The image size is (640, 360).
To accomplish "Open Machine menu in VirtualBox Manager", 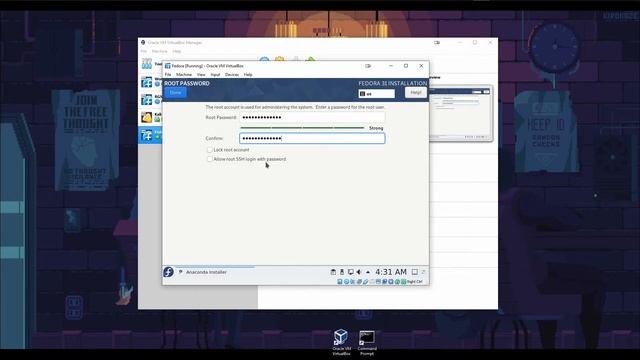I will click(x=160, y=51).
